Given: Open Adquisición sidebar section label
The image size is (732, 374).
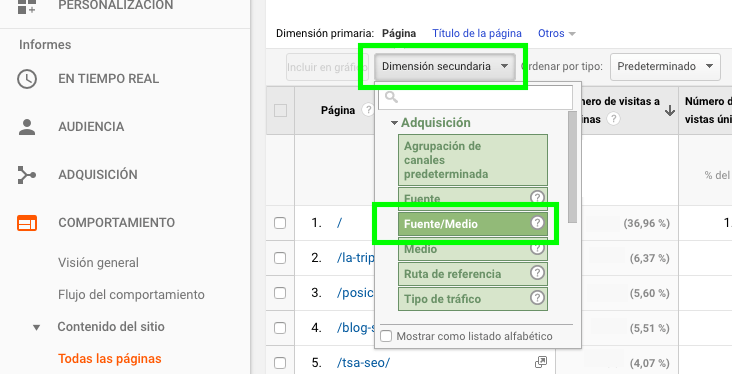Looking at the screenshot, I should 98,175.
